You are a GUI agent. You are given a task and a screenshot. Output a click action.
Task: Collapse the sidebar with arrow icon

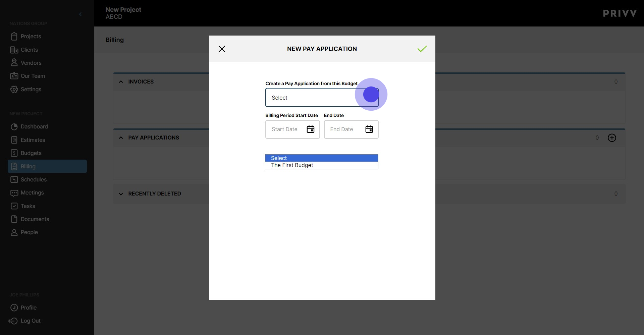(80, 14)
